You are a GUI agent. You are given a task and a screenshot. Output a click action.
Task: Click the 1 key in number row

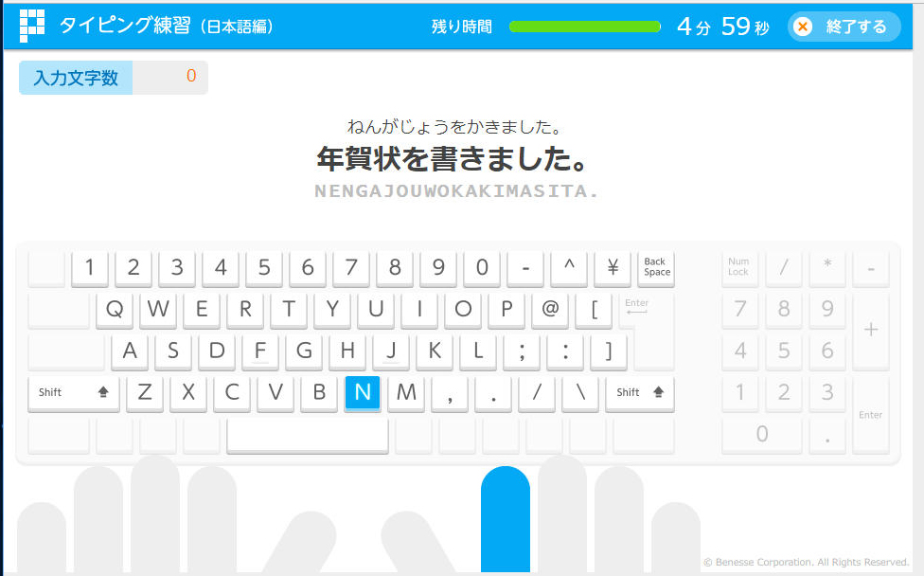(x=90, y=268)
